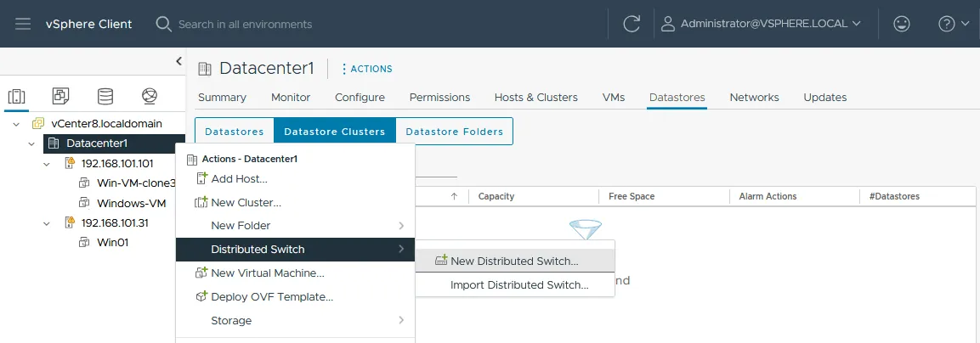This screenshot has width=980, height=343.
Task: Click the Windows-VM virtual machine icon
Action: [85, 203]
